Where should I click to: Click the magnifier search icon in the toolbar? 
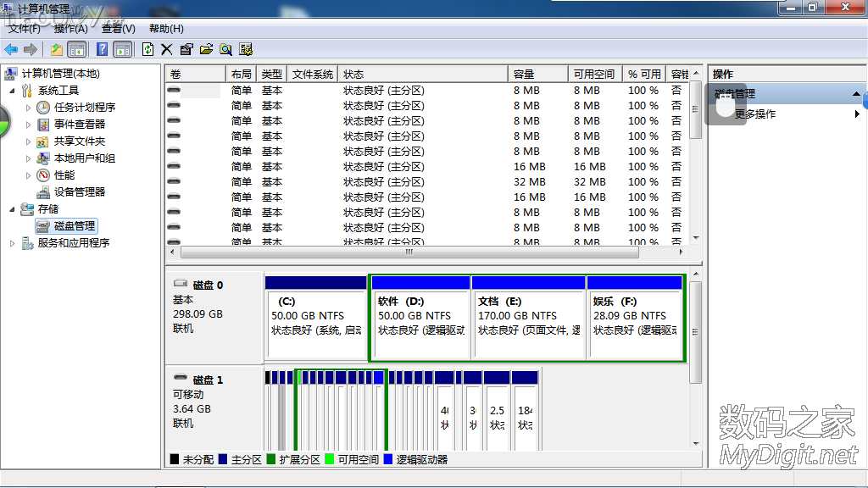tap(225, 49)
